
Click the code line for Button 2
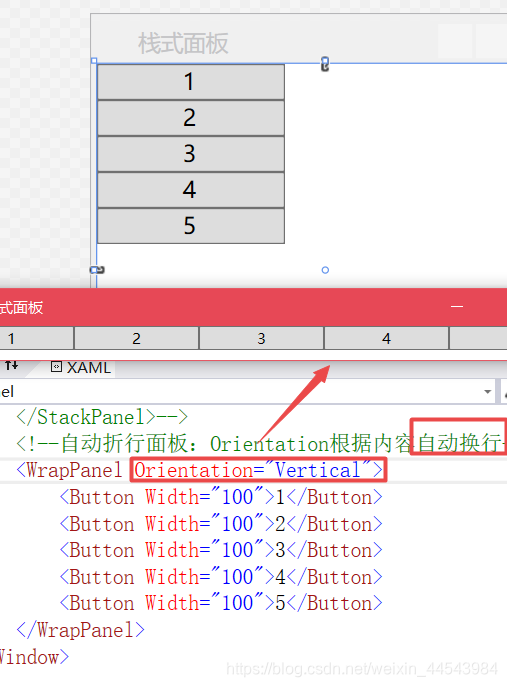[221, 524]
